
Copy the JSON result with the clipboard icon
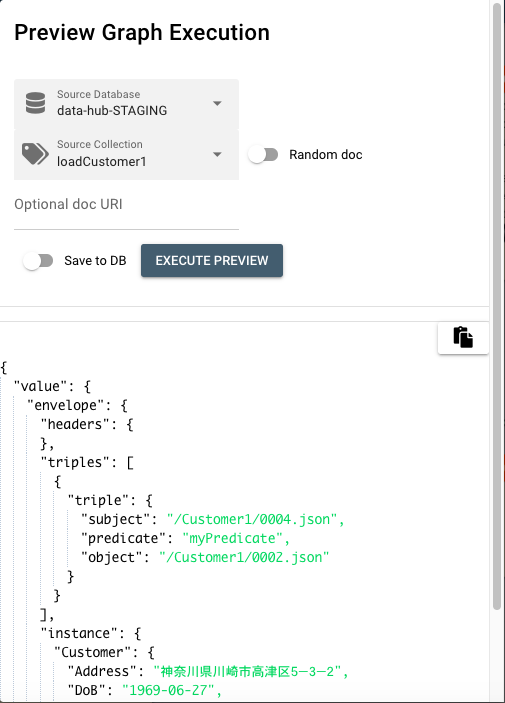click(x=463, y=338)
